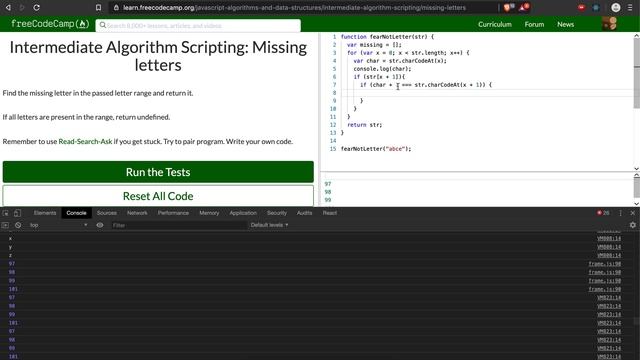640x360 pixels.
Task: Click the source link beside console output z
Action: click(609, 256)
